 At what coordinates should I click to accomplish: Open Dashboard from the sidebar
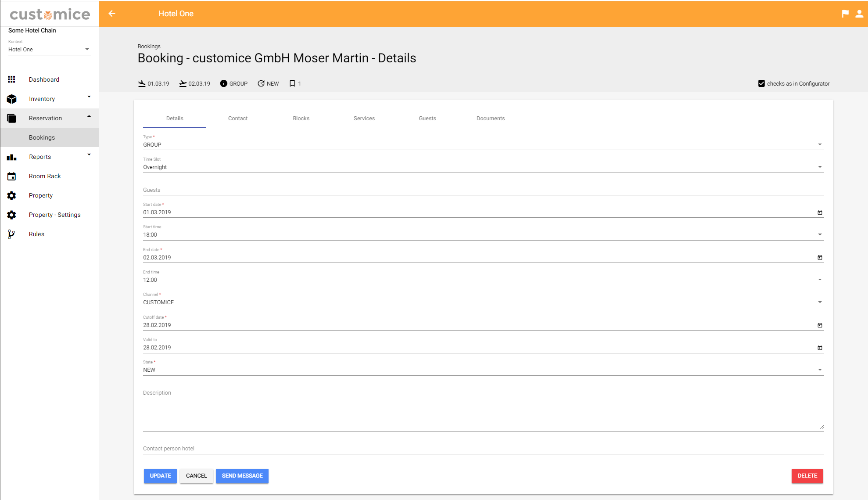coord(50,79)
